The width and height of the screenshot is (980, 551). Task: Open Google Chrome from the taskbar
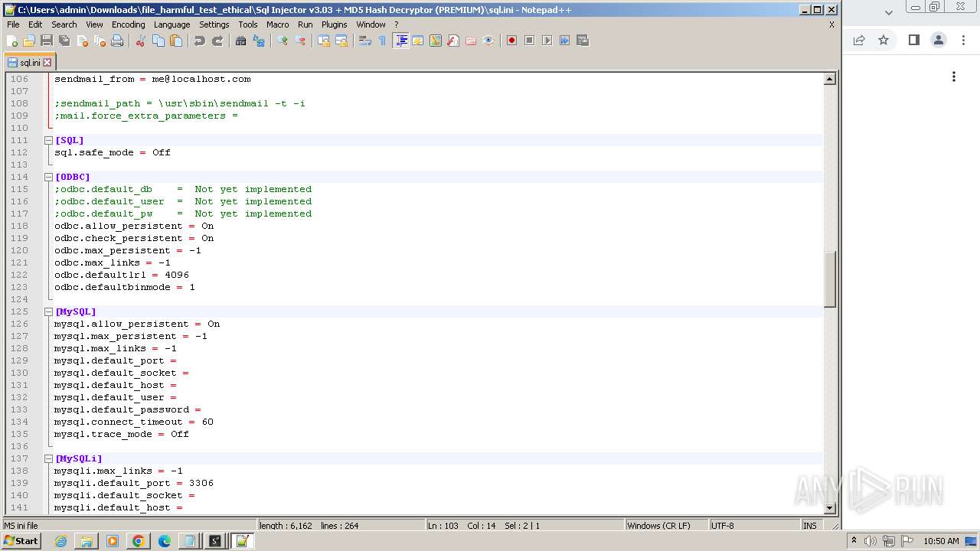138,541
